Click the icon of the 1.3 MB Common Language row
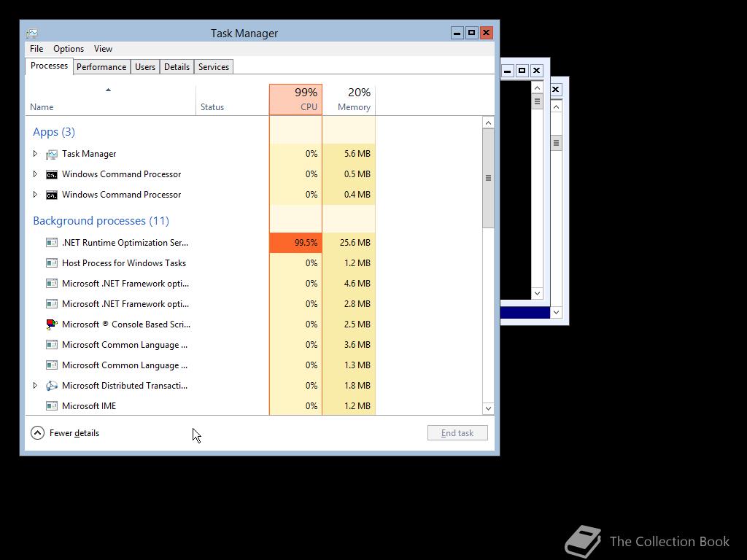Image resolution: width=747 pixels, height=560 pixels. pos(52,365)
